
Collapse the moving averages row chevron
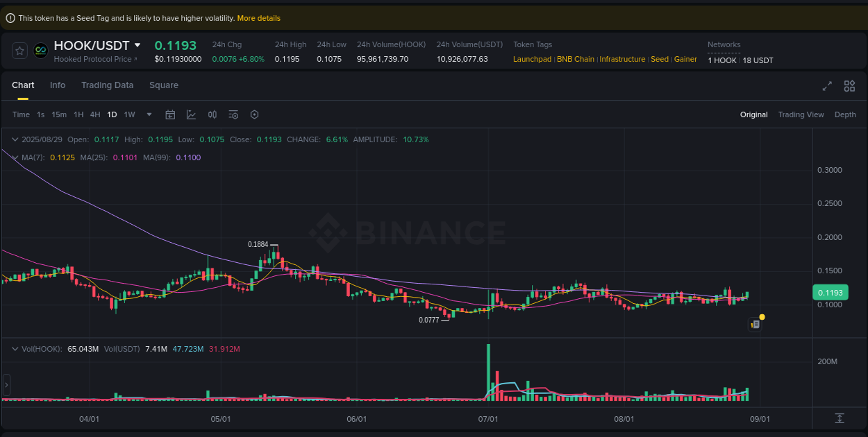tap(15, 157)
